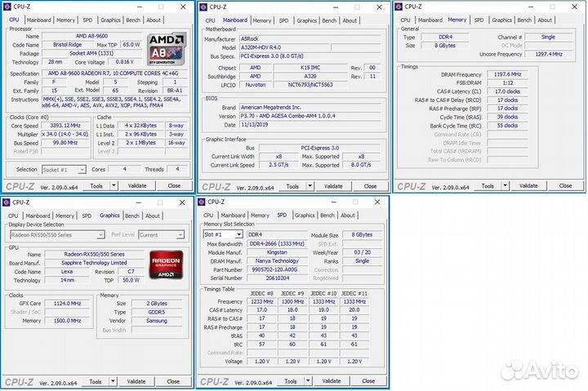This screenshot has width=588, height=391.
Task: Switch to Graphics tab in the Memory tab window
Action: (x=501, y=20)
